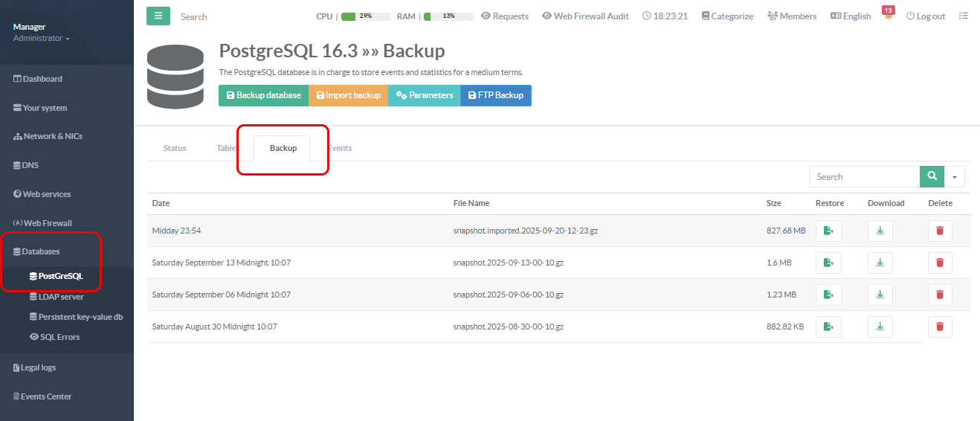Image resolution: width=980 pixels, height=421 pixels.
Task: Focus the backup table search field
Action: pos(864,177)
